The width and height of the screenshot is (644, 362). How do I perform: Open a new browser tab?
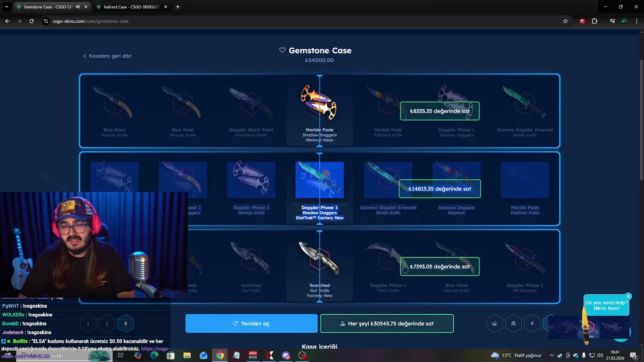tap(178, 7)
